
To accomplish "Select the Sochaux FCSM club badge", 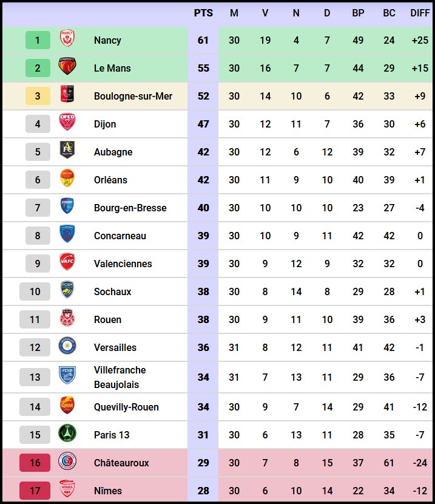I will click(67, 291).
